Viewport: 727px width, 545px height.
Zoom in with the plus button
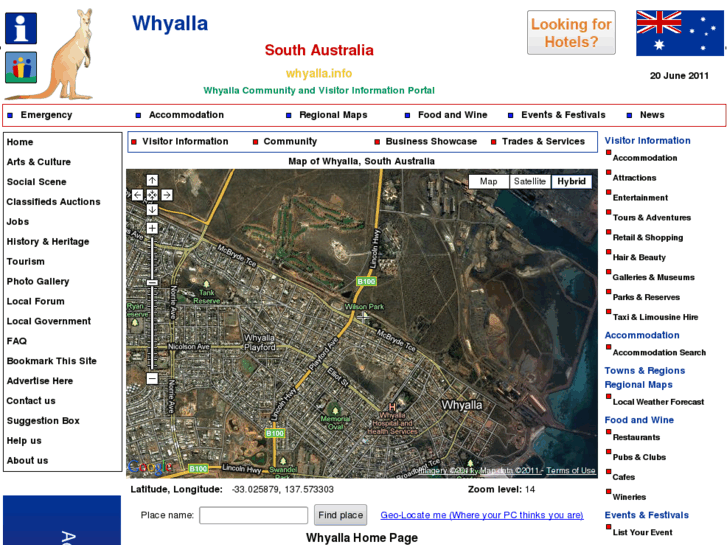(152, 228)
